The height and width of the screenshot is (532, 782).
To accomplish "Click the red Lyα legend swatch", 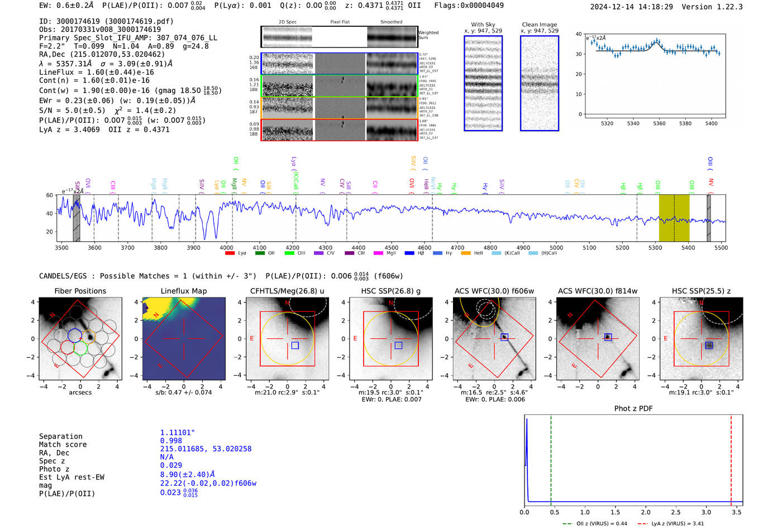I will pos(230,253).
